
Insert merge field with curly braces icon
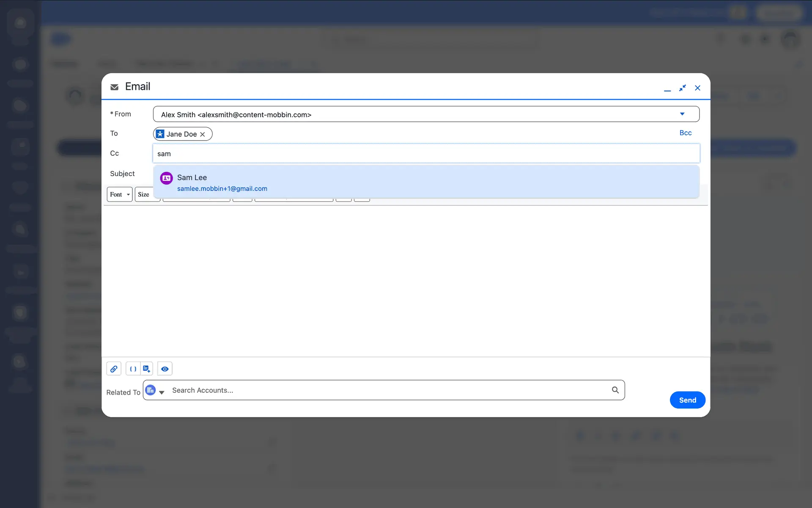pyautogui.click(x=133, y=369)
